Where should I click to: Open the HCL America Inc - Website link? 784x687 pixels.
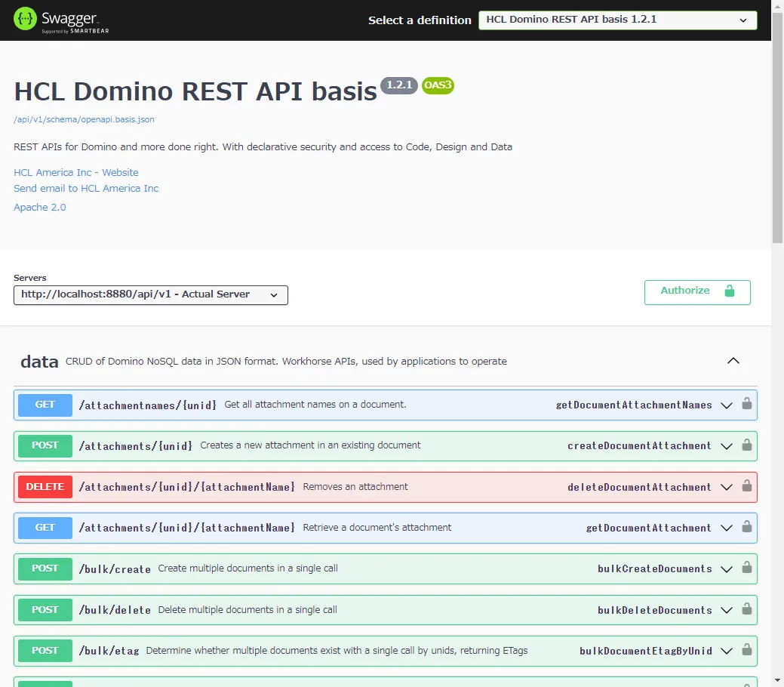(75, 172)
